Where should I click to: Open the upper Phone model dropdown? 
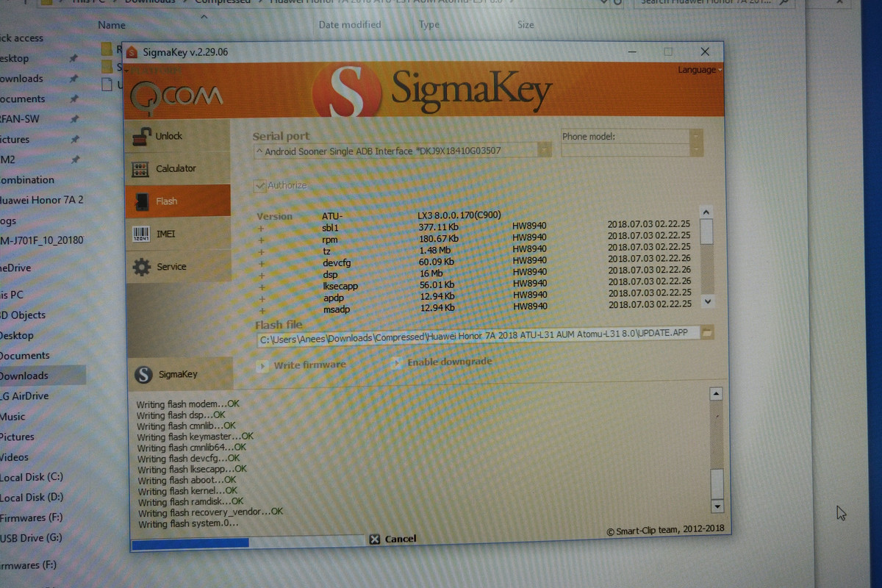696,136
